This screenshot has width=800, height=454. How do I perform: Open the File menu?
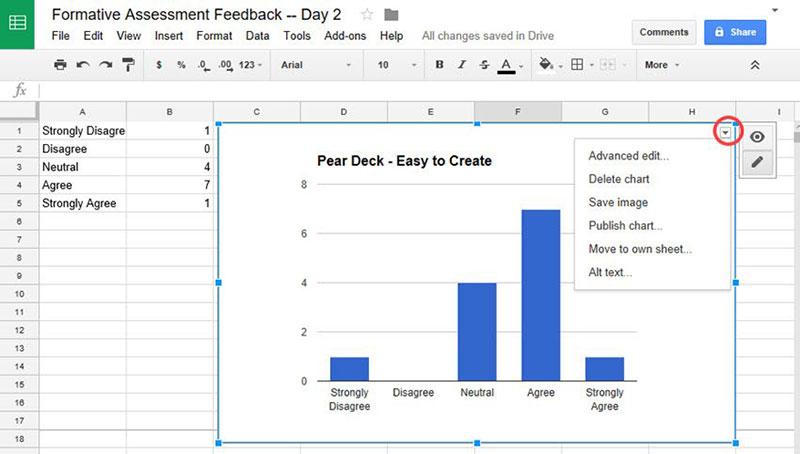(x=61, y=36)
